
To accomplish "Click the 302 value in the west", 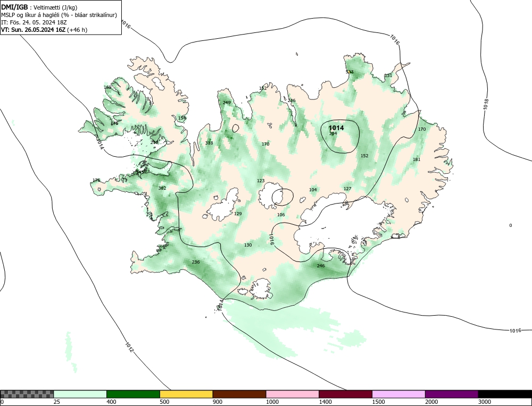I will [162, 188].
